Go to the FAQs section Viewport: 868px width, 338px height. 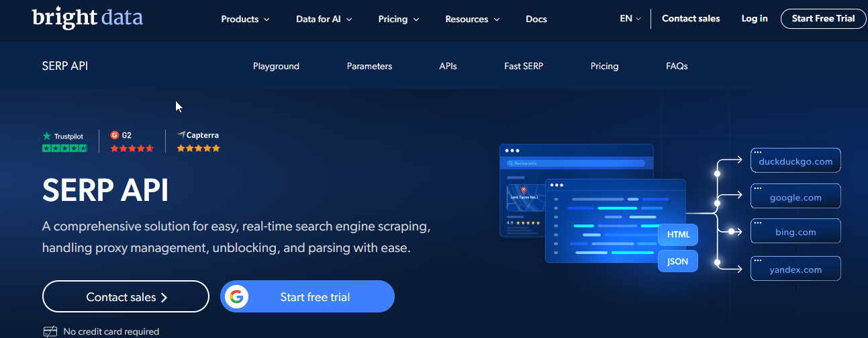click(677, 66)
